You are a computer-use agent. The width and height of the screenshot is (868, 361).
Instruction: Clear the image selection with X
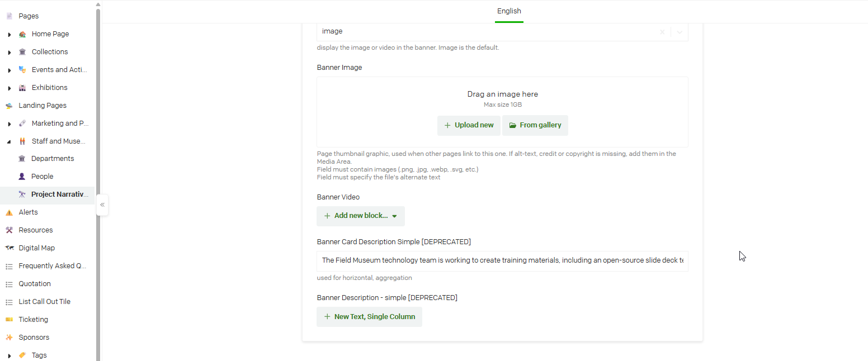[x=662, y=32]
